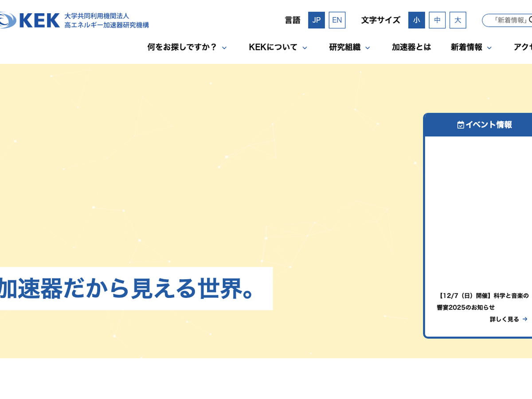The width and height of the screenshot is (532, 399).
Task: Set font size to 中
Action: click(x=437, y=20)
